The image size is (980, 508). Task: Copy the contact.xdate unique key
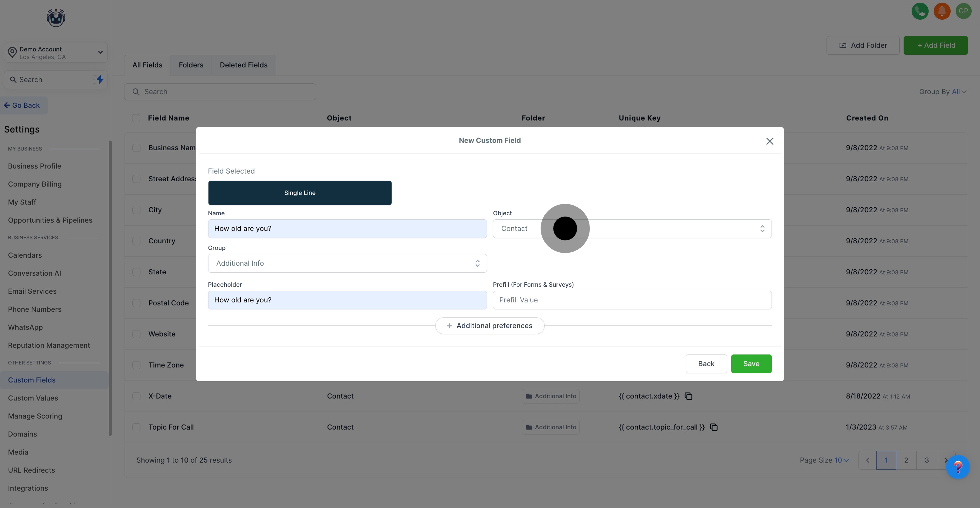[688, 396]
